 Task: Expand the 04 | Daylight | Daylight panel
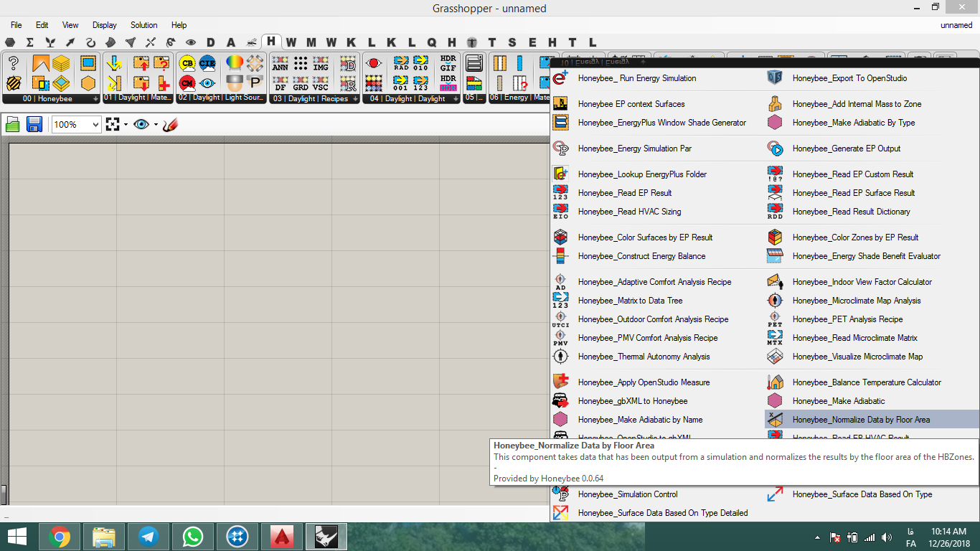click(x=456, y=99)
